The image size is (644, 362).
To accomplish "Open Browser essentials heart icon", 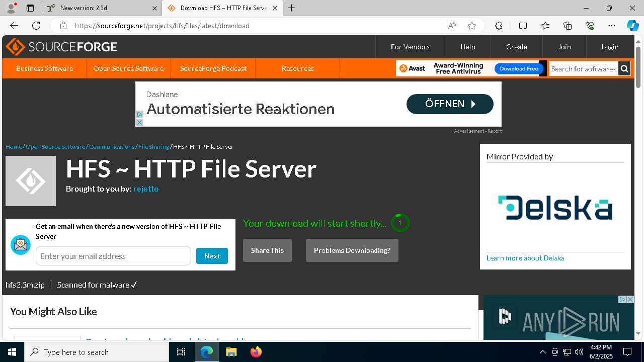I will [590, 26].
